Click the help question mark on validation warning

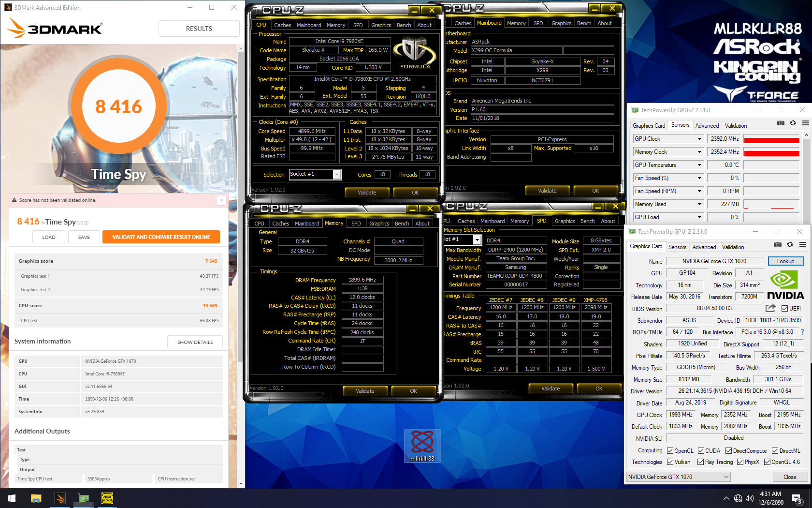221,200
